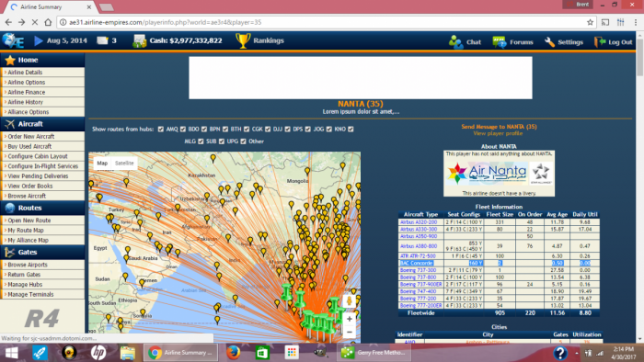Open the Chat icon in header

455,42
